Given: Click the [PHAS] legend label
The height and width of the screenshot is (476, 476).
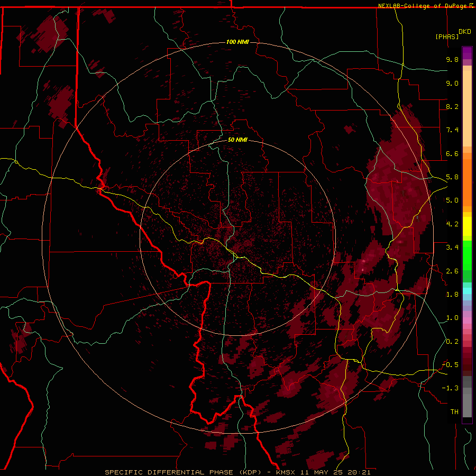Looking at the screenshot, I should pyautogui.click(x=447, y=36).
